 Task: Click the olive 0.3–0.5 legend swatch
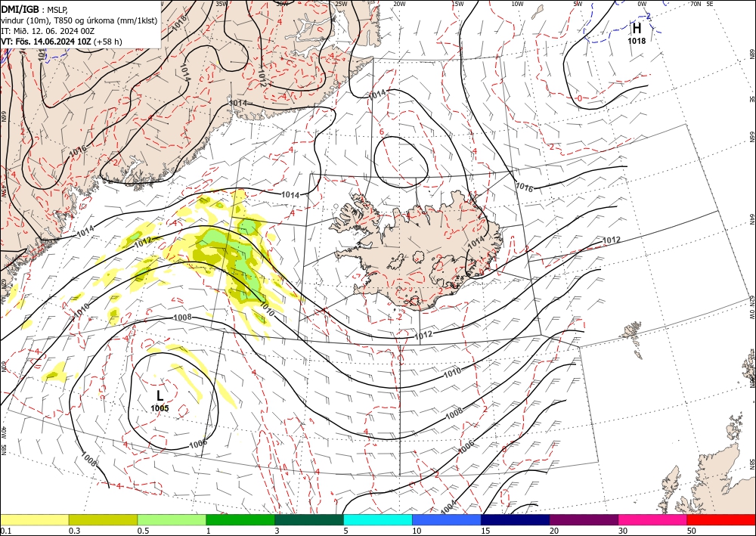pyautogui.click(x=103, y=519)
